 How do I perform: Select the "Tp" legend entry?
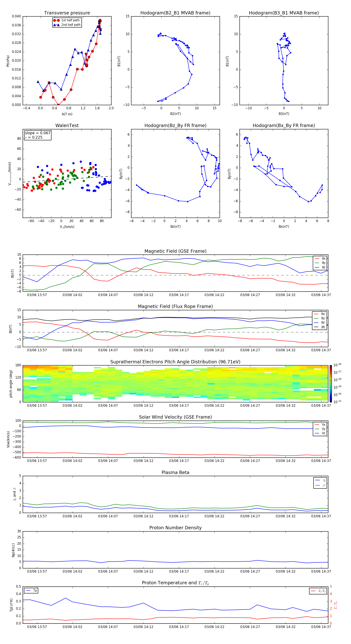pyautogui.click(x=31, y=591)
